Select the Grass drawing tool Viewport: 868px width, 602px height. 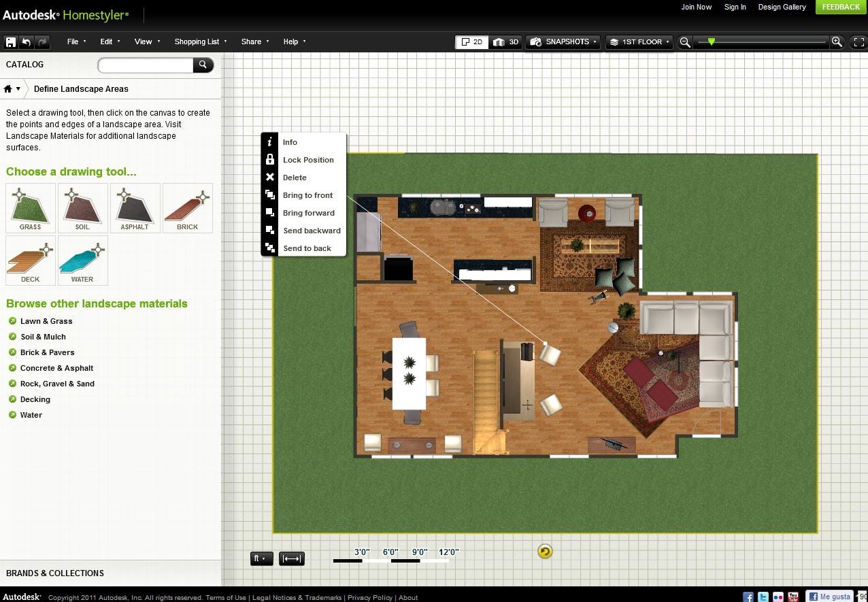point(30,208)
